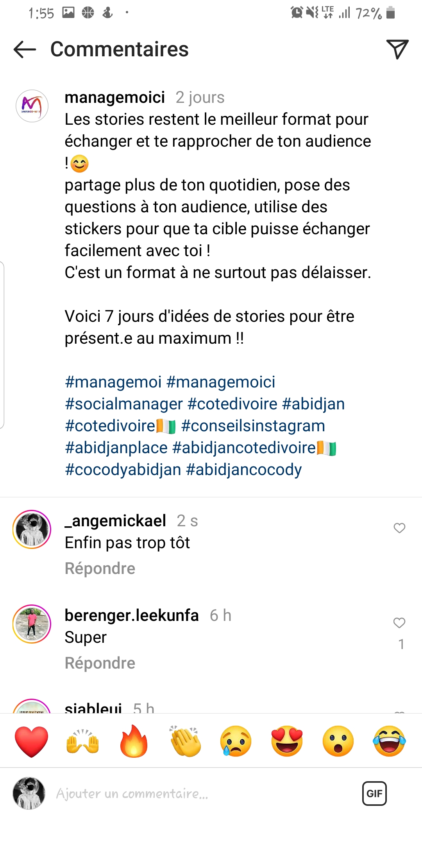Tap the laughing tears emoji
This screenshot has width=422, height=868.
tap(389, 741)
